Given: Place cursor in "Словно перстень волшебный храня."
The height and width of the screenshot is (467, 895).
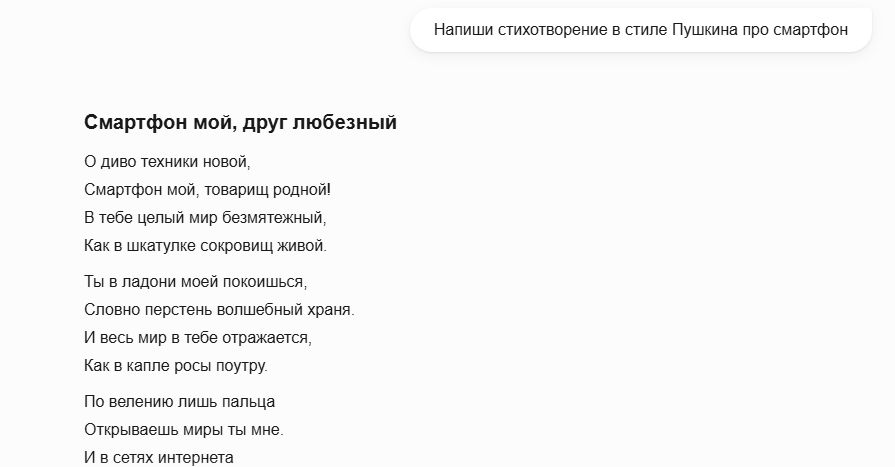Looking at the screenshot, I should [219, 309].
